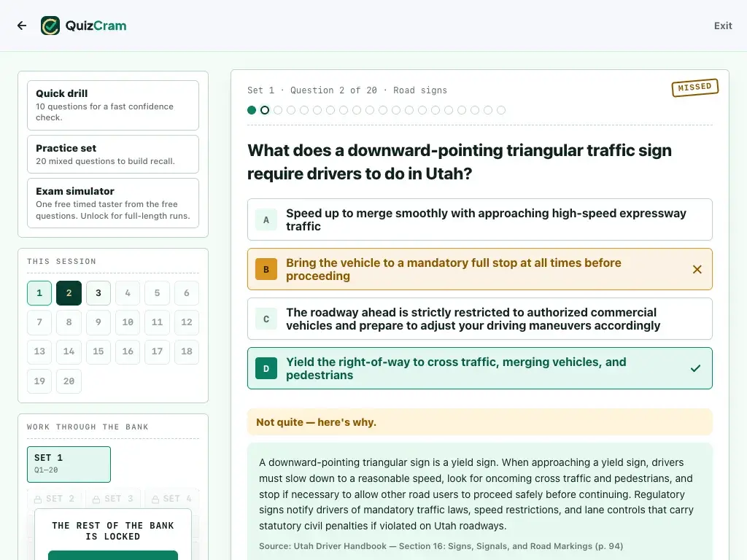Image resolution: width=747 pixels, height=560 pixels.
Task: Click the QuizCram checkmark logo
Action: coord(50,26)
